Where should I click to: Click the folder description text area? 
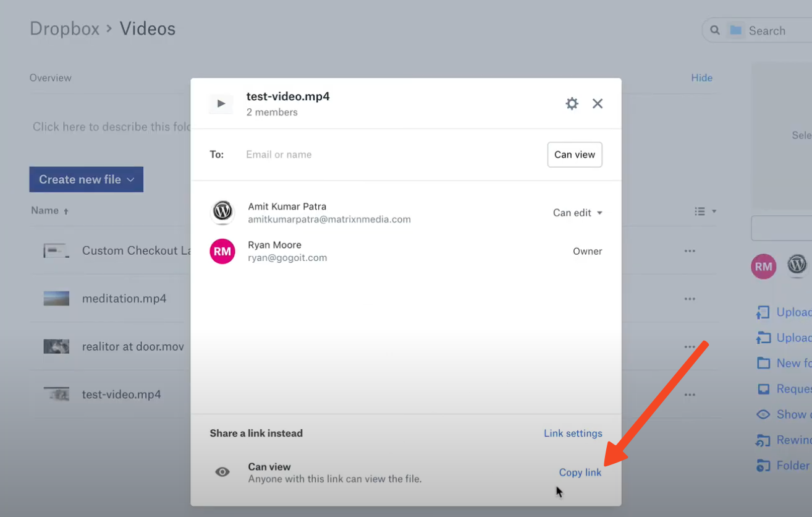(x=111, y=127)
